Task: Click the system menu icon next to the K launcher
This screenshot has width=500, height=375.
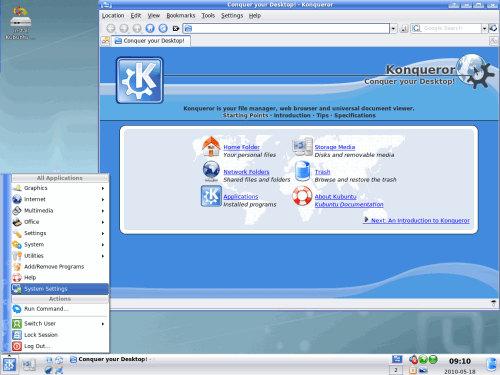Action: click(29, 364)
